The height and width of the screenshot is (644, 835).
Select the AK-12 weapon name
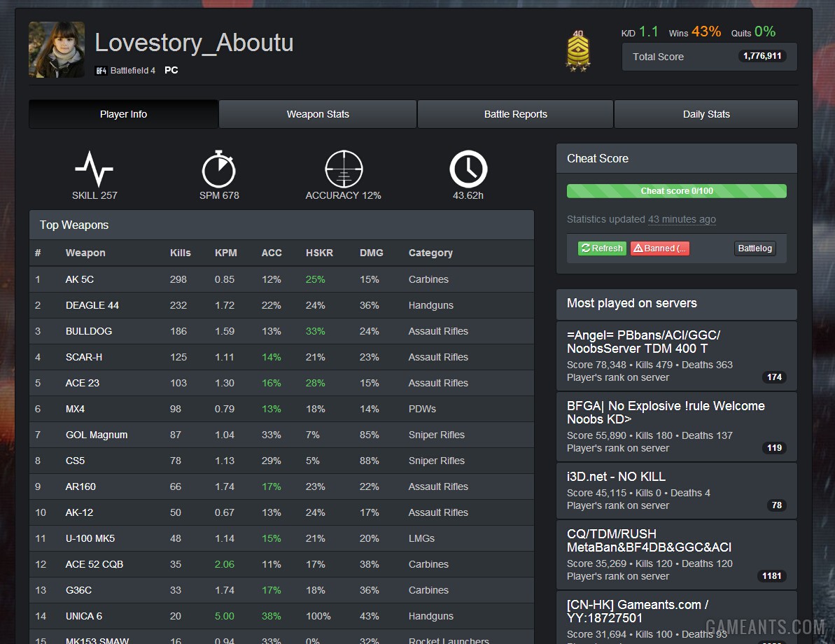(x=79, y=512)
